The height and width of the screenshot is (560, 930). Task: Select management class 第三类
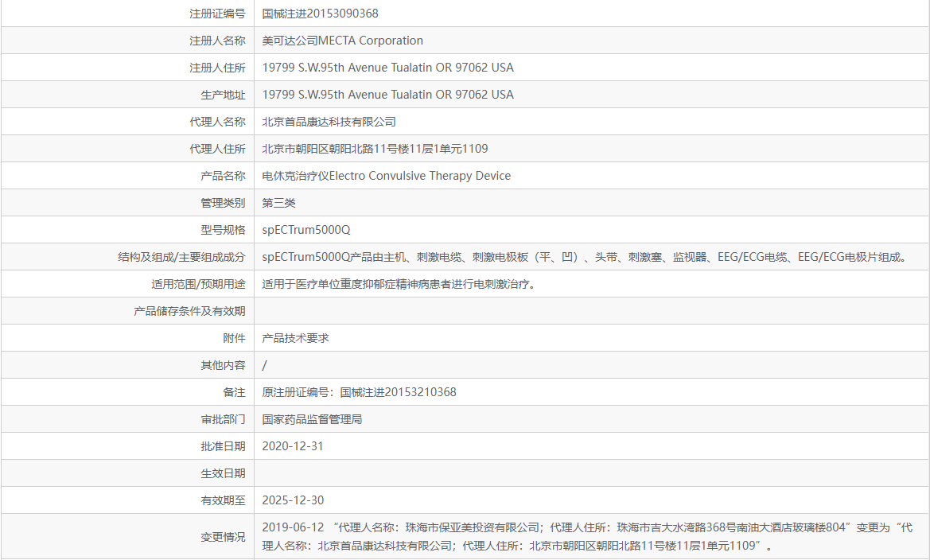(278, 203)
